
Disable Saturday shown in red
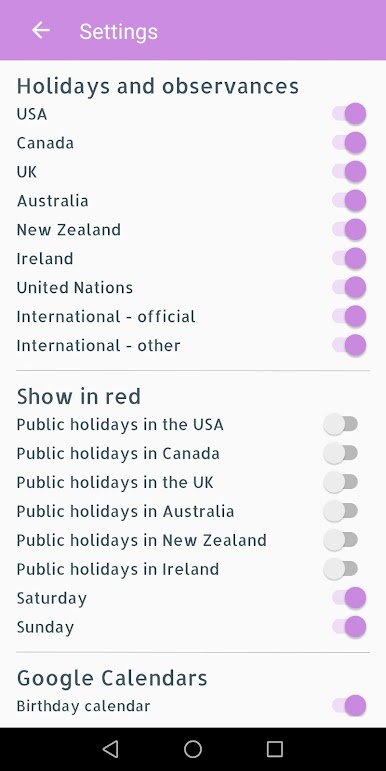pos(349,598)
